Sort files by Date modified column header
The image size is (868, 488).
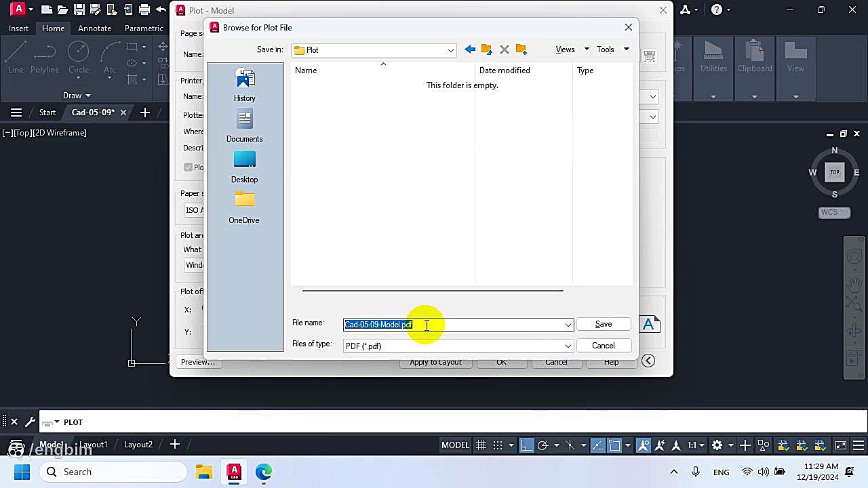point(524,70)
